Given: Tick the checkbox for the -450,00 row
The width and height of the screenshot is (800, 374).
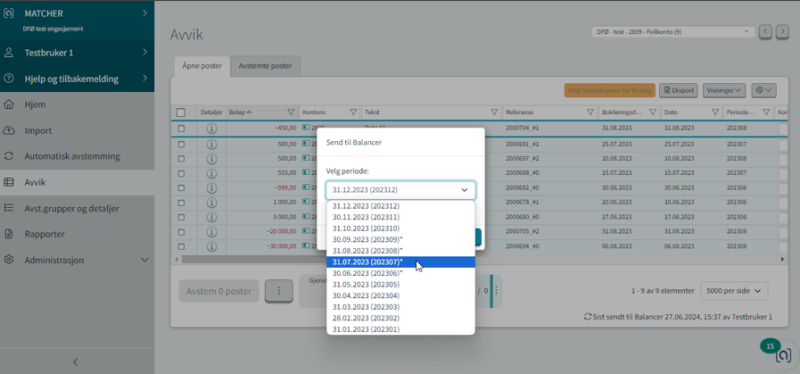Looking at the screenshot, I should coord(181,129).
